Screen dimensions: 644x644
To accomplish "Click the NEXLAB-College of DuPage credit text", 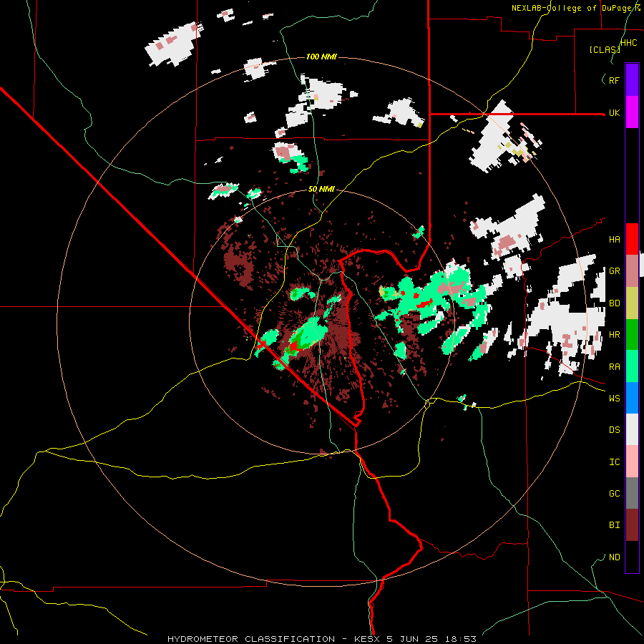I will [576, 8].
